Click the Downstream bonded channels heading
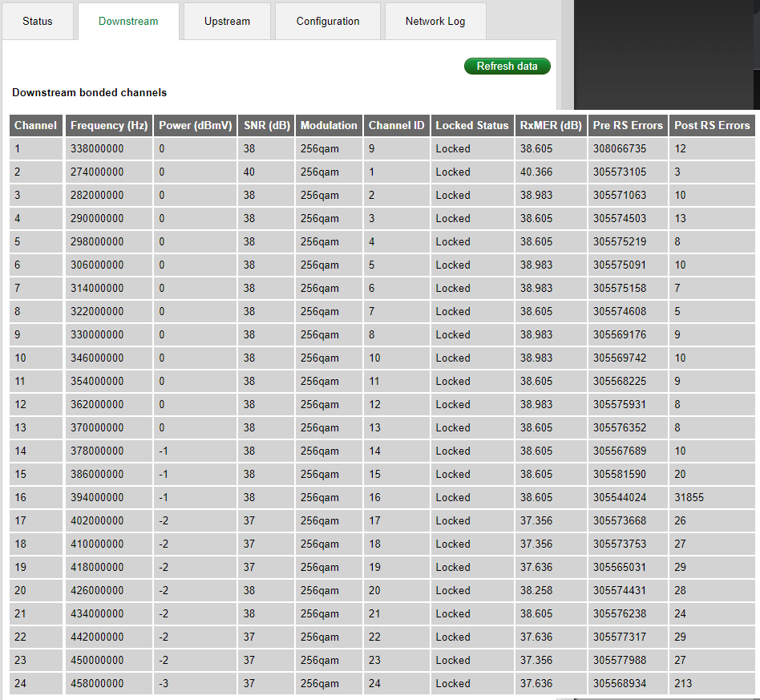The height and width of the screenshot is (700, 760). click(x=90, y=93)
